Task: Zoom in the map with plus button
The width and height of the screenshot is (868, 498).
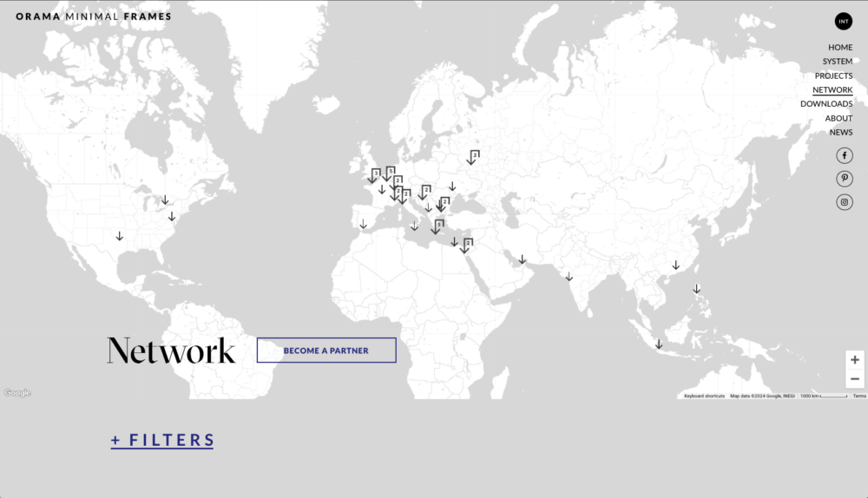Action: tap(855, 360)
